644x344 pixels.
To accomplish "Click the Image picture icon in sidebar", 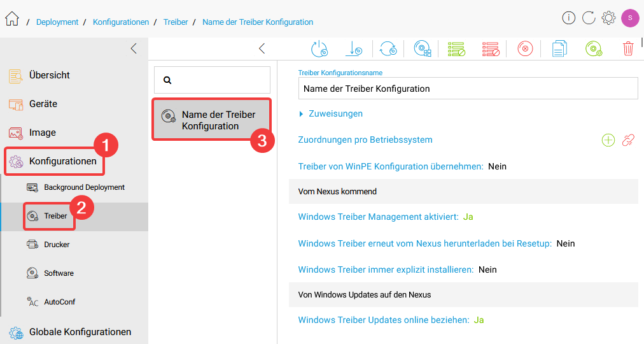I will (16, 133).
